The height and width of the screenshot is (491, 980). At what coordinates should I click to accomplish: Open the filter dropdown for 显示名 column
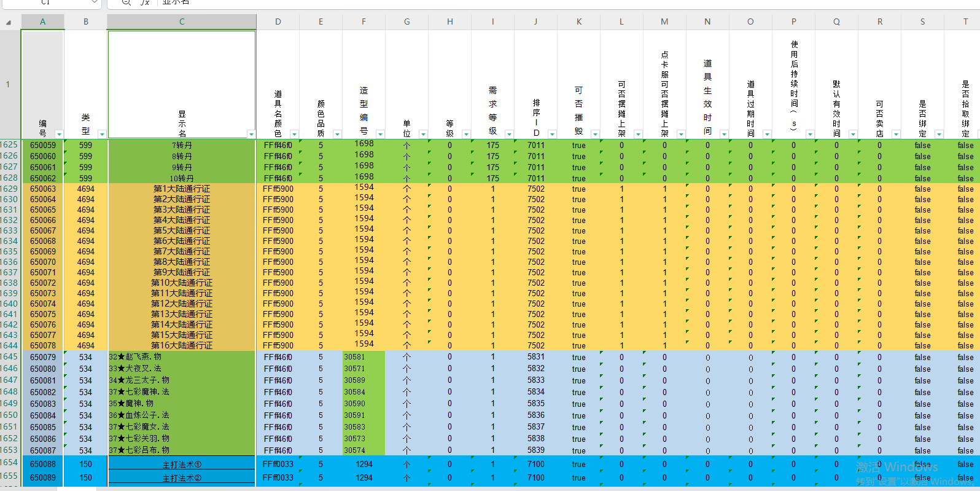point(251,134)
